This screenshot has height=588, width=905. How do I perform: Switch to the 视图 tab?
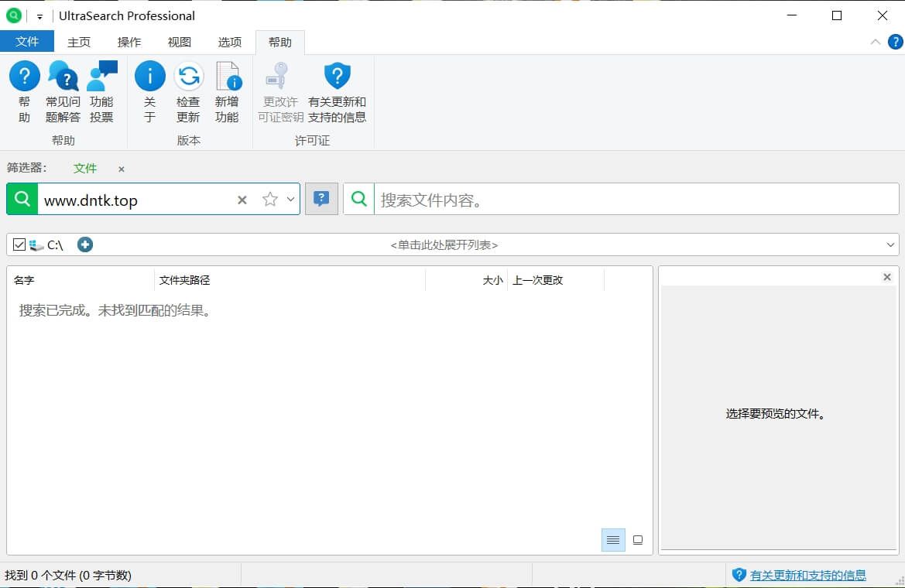(180, 42)
